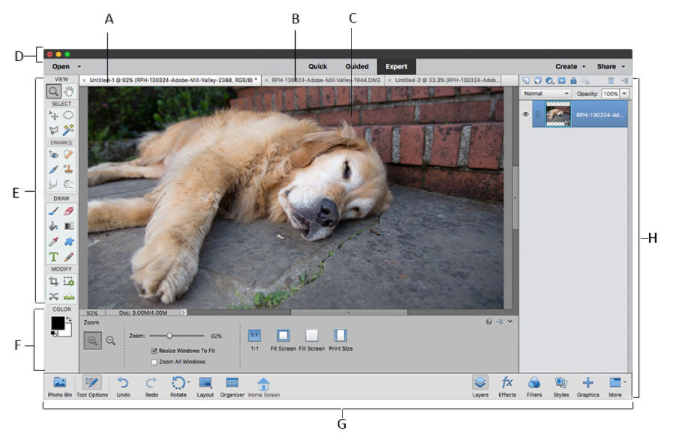Toggle lock all pixels in Layers panel
The height and width of the screenshot is (446, 689).
(x=573, y=80)
